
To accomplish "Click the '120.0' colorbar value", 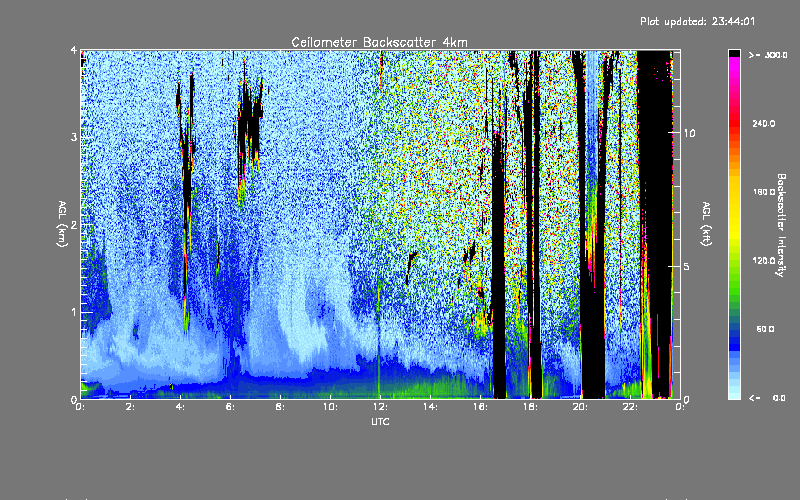I will coord(763,261).
